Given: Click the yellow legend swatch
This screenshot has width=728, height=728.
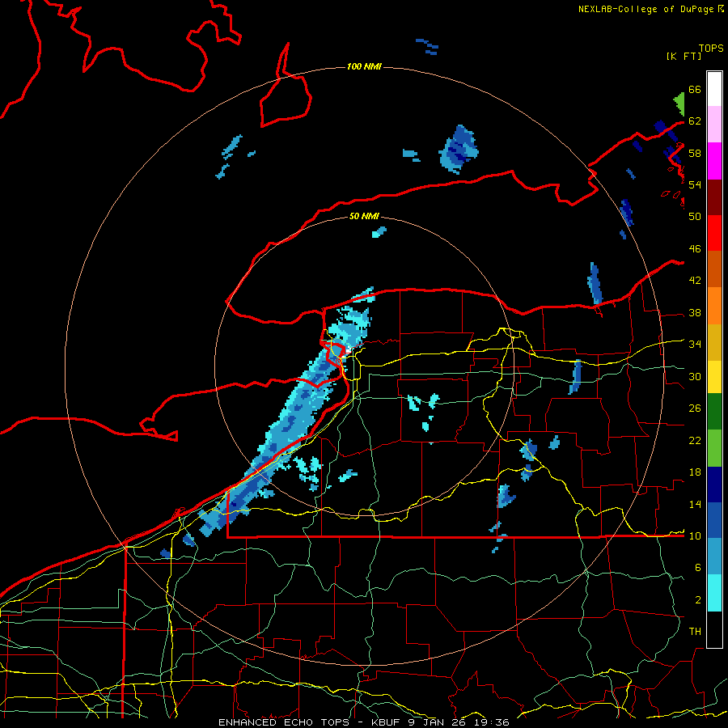Looking at the screenshot, I should [714, 376].
